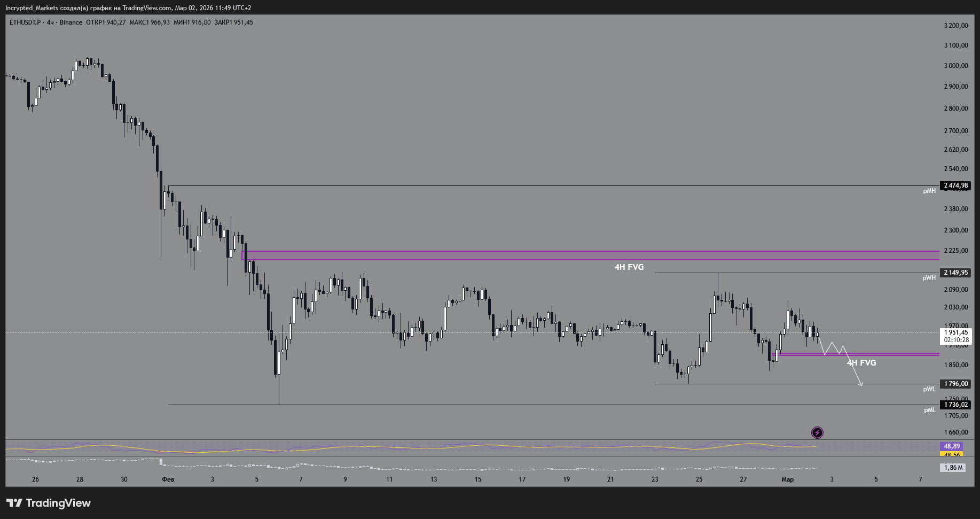Click the wide purple FVG zone at 2 225,00
The image size is (980, 519).
pos(590,255)
